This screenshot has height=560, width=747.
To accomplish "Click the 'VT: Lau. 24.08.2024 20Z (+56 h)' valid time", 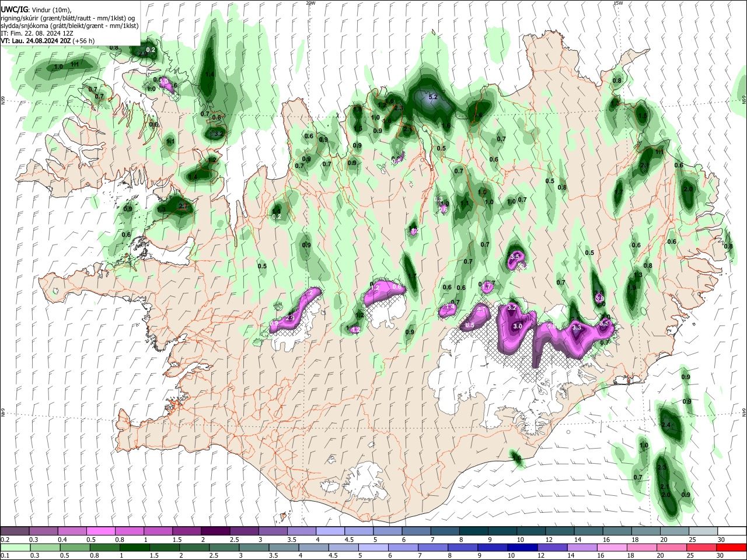I will click(48, 41).
